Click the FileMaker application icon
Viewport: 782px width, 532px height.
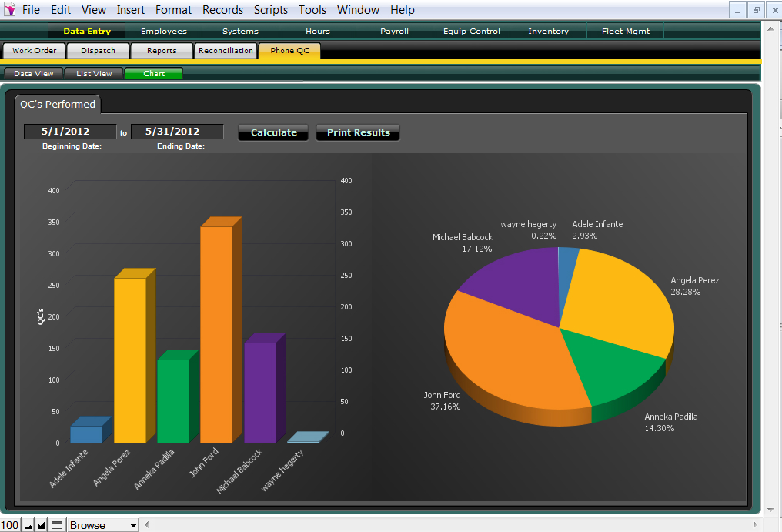pos(9,10)
